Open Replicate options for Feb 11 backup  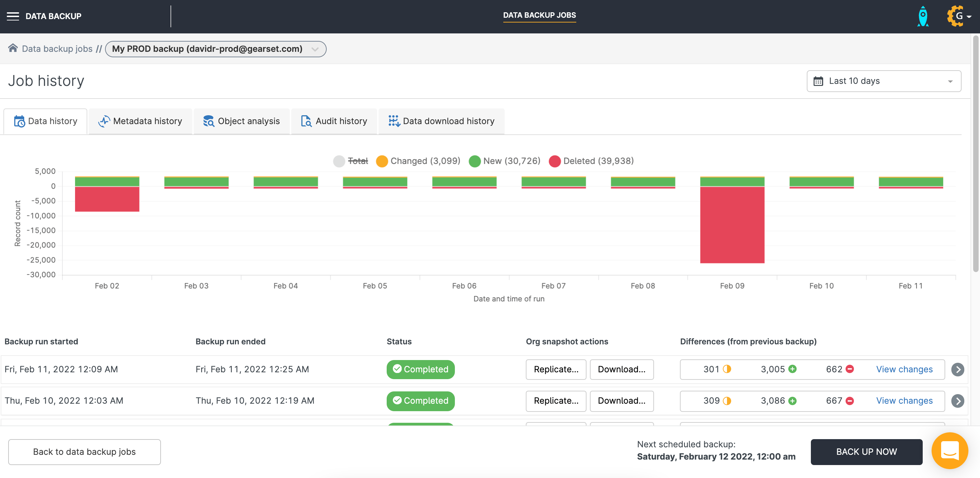pos(556,369)
